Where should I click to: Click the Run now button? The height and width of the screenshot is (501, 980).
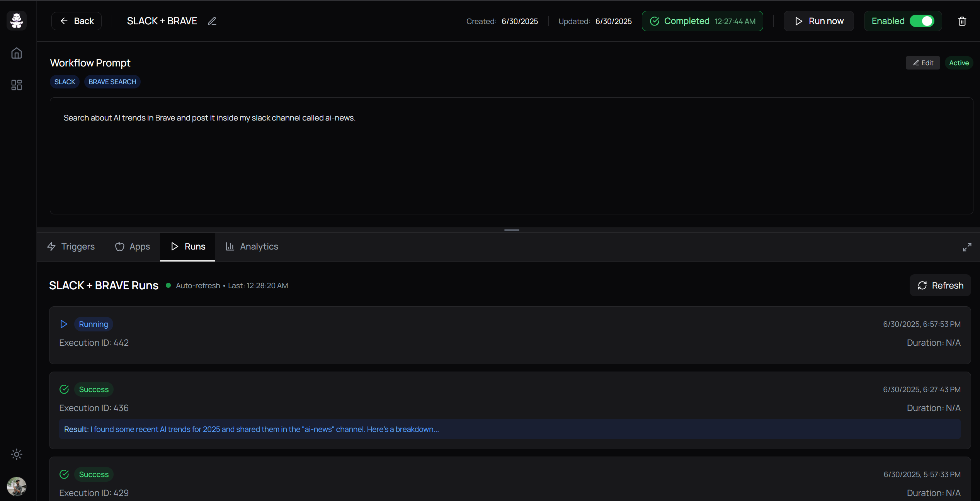pyautogui.click(x=818, y=21)
